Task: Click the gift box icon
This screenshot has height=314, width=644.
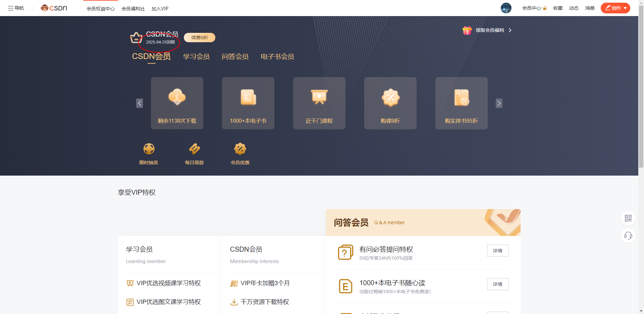Action: pyautogui.click(x=467, y=30)
